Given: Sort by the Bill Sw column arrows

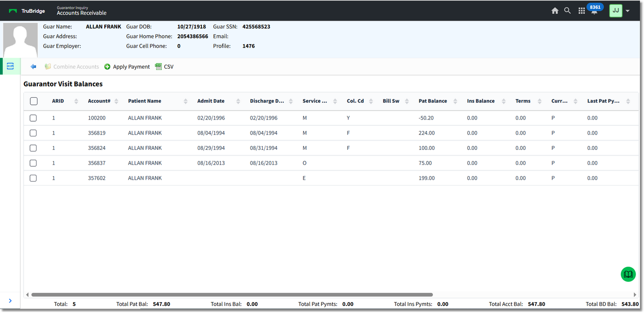Looking at the screenshot, I should (407, 101).
